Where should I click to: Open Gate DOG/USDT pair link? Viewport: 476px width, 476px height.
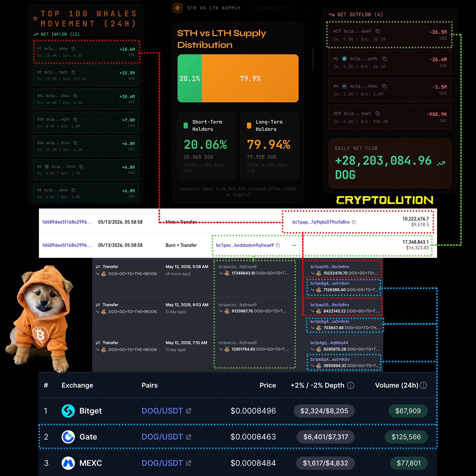click(162, 437)
